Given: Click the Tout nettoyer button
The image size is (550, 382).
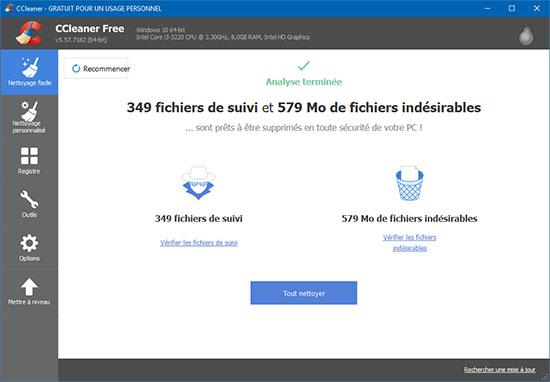Looking at the screenshot, I should (304, 293).
